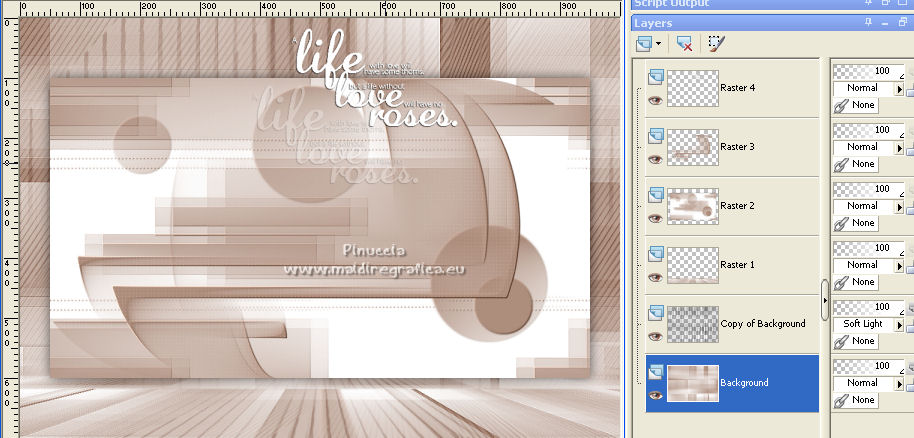
Task: Hide the Raster 3 layer with eye icon
Action: click(x=655, y=159)
